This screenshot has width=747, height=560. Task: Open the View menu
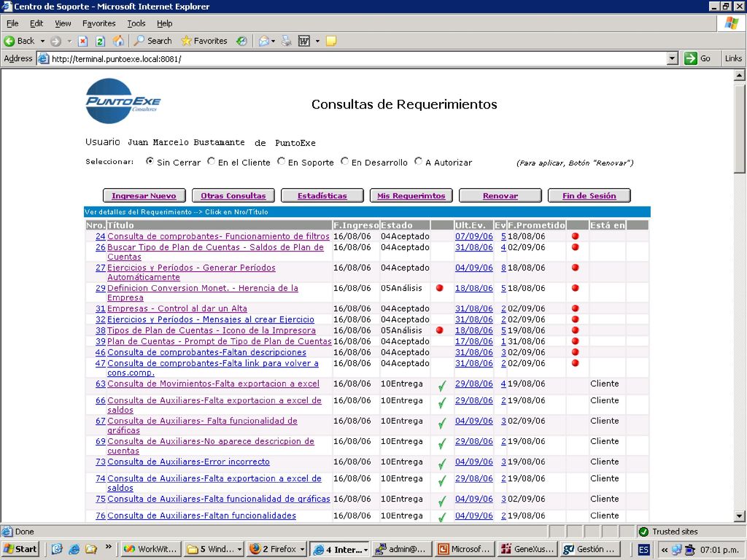(63, 23)
